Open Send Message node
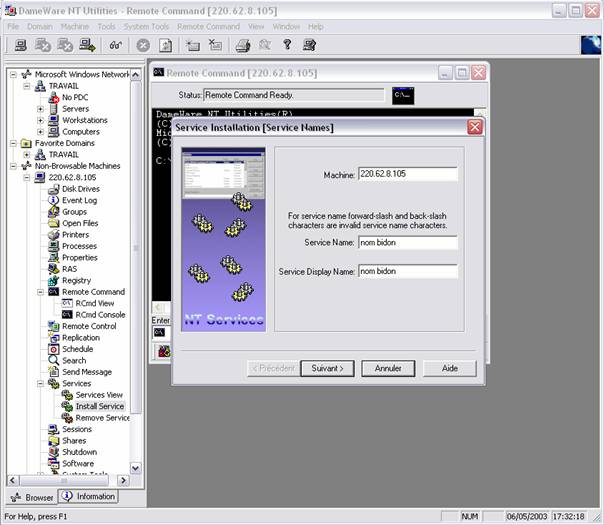The height and width of the screenshot is (525, 604). (87, 372)
